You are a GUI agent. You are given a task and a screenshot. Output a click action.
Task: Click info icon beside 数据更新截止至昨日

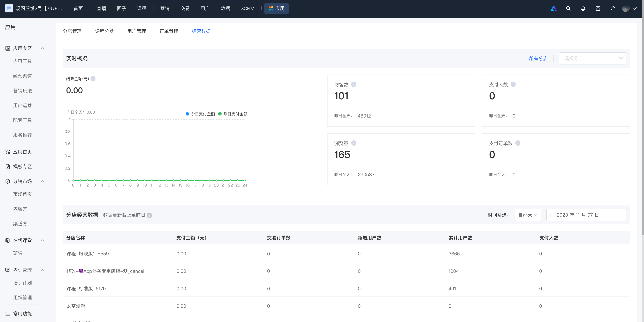[x=149, y=215]
